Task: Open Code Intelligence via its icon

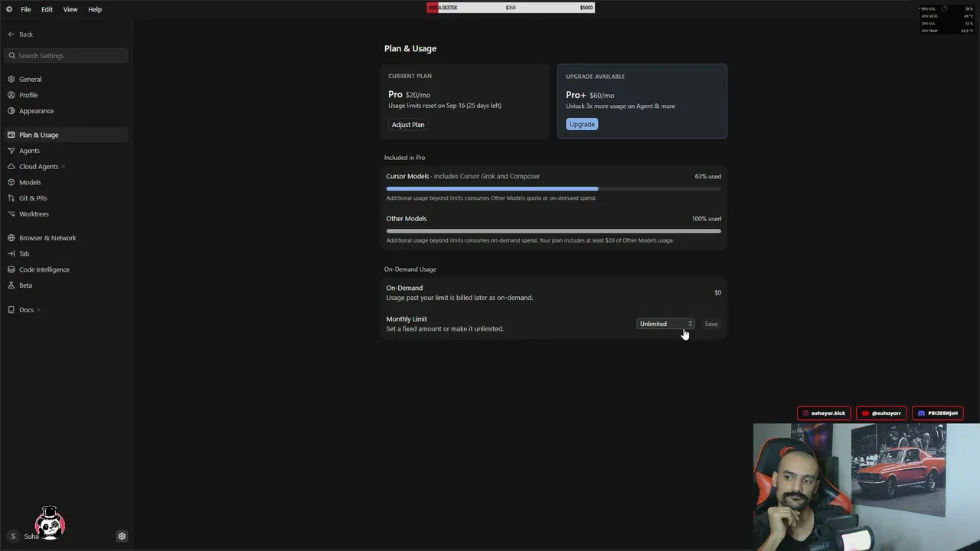Action: point(11,269)
